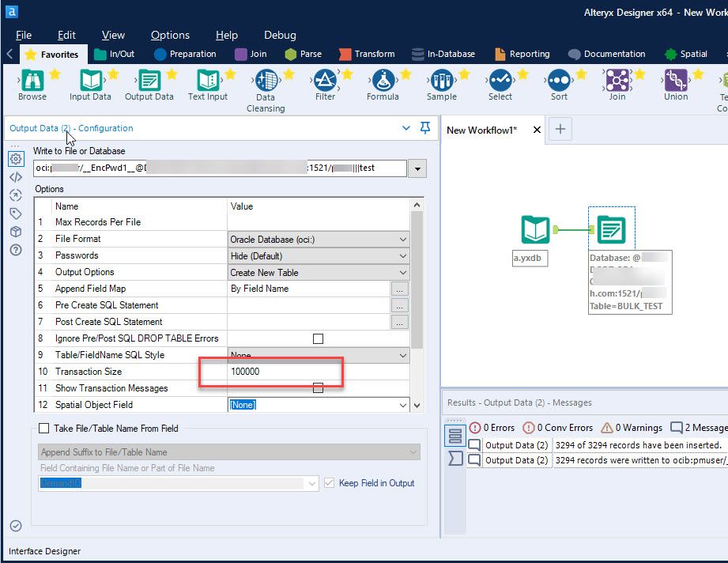728x563 pixels.
Task: Open the Options menu
Action: click(171, 35)
